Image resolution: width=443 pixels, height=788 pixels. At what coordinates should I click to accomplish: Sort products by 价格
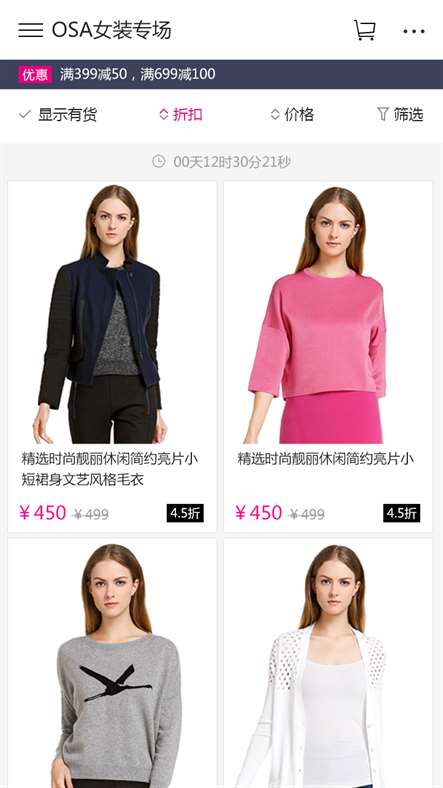(x=292, y=114)
